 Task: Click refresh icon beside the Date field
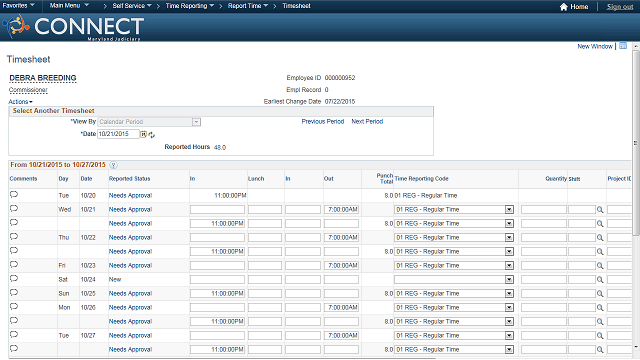pos(152,135)
